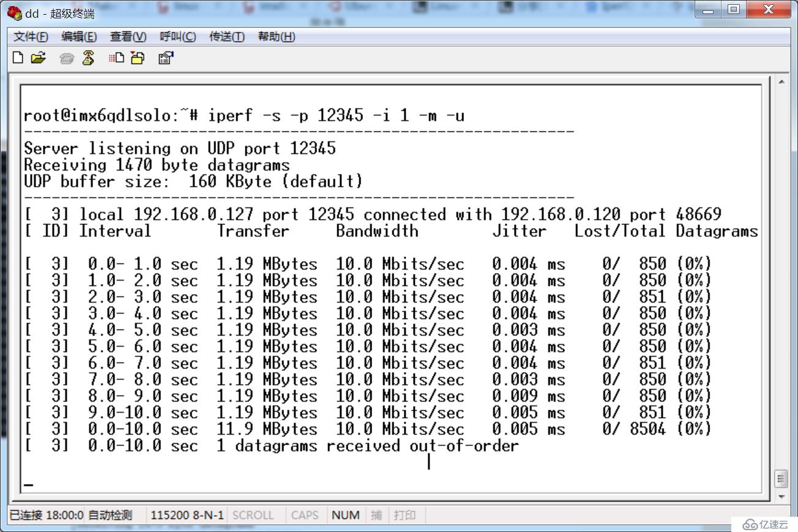The width and height of the screenshot is (798, 532).
Task: Click the CAPS indicator in status bar
Action: point(305,515)
